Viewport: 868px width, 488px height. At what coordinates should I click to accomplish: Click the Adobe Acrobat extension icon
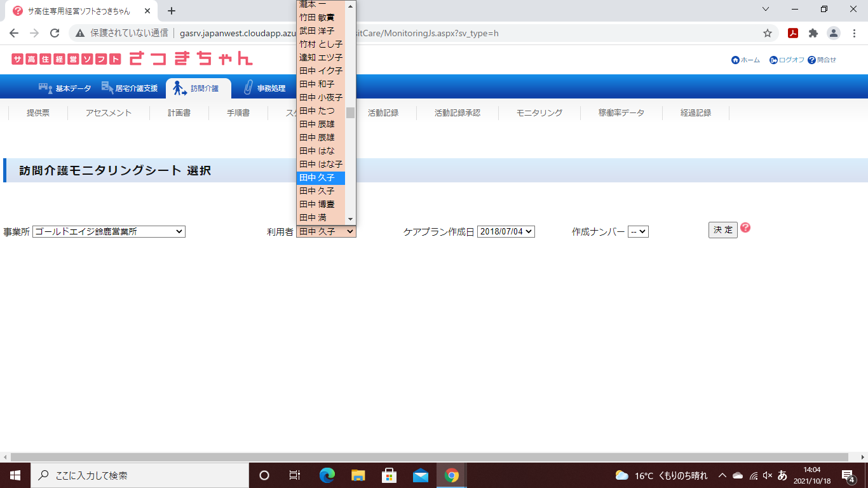coord(792,33)
